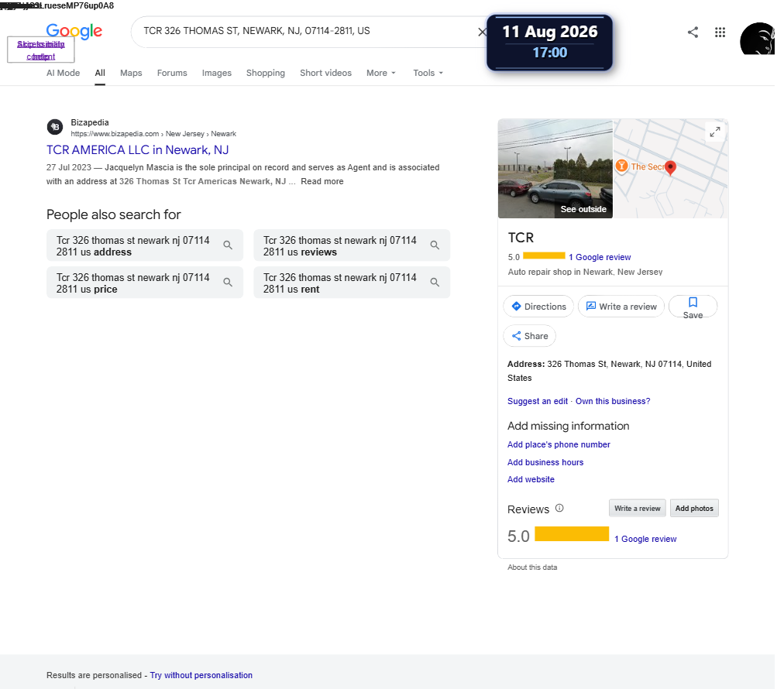Select 'us rent' related search

coord(352,283)
